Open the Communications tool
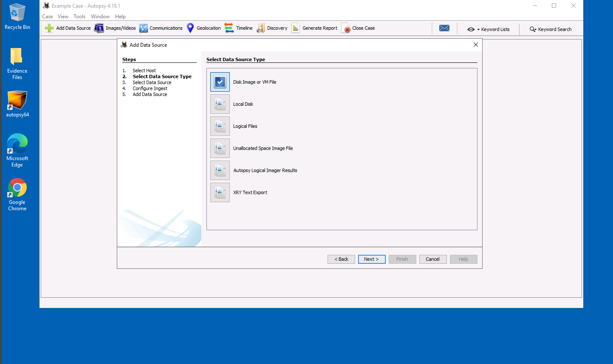Screen dimensions: 613x364 (161, 28)
